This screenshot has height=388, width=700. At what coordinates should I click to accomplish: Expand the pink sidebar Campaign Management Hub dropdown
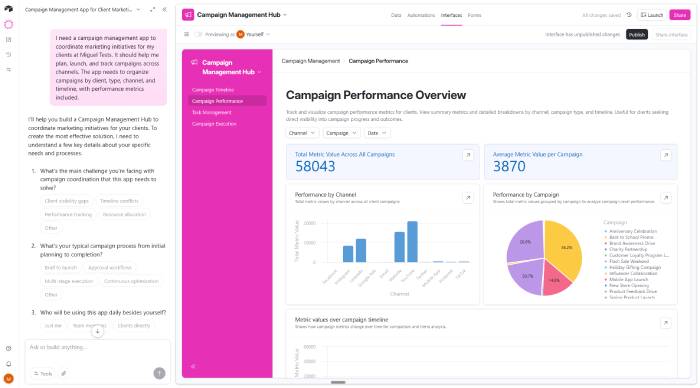click(259, 72)
